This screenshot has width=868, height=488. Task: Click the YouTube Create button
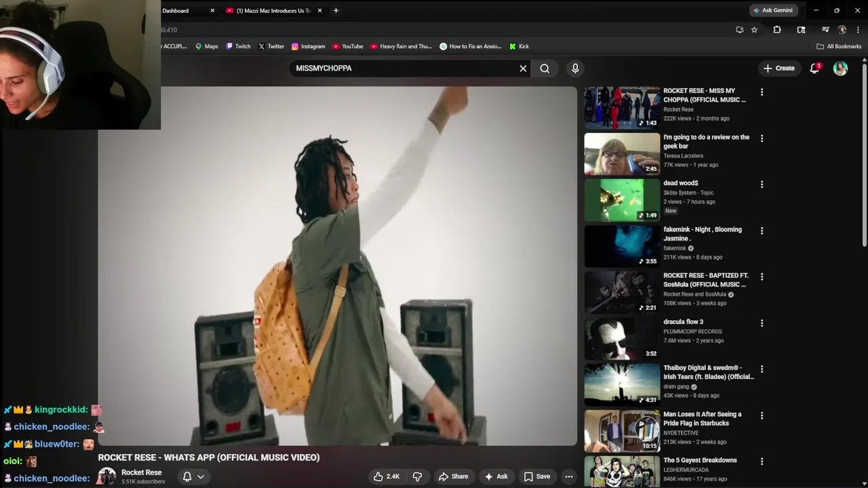pos(778,68)
